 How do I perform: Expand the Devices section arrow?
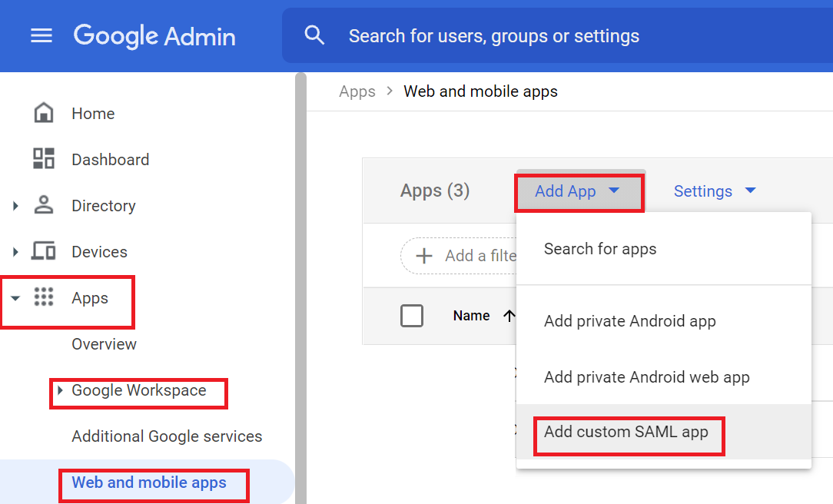coord(15,252)
